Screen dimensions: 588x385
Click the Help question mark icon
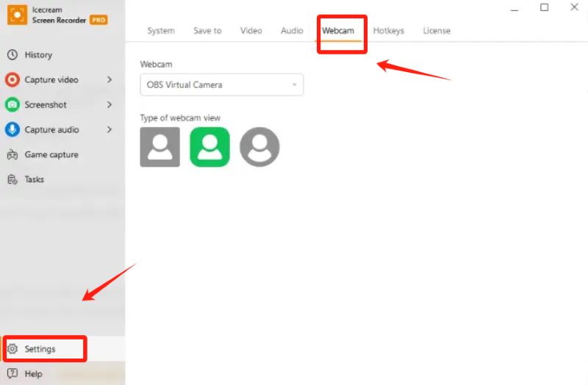[x=12, y=373]
